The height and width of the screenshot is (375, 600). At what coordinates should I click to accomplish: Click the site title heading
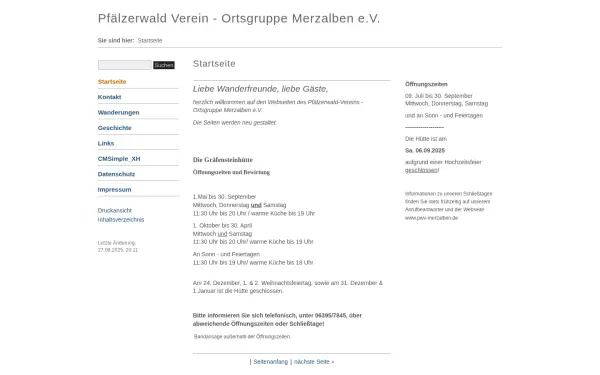tap(239, 18)
